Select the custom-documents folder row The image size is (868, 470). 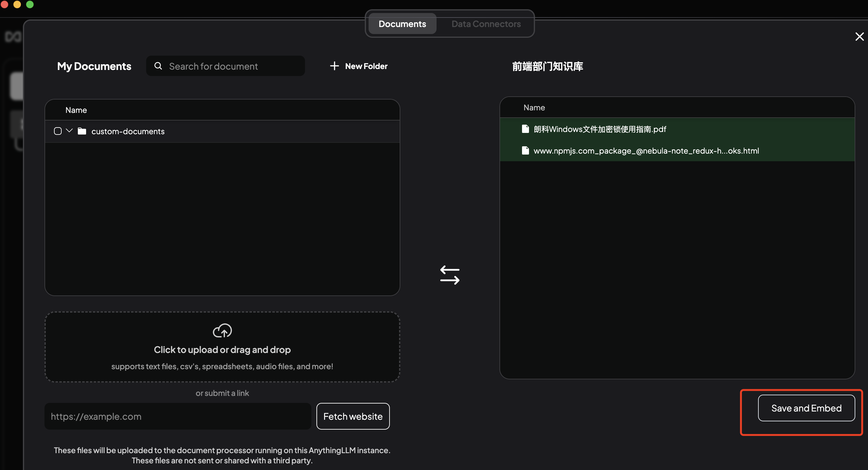click(x=222, y=131)
